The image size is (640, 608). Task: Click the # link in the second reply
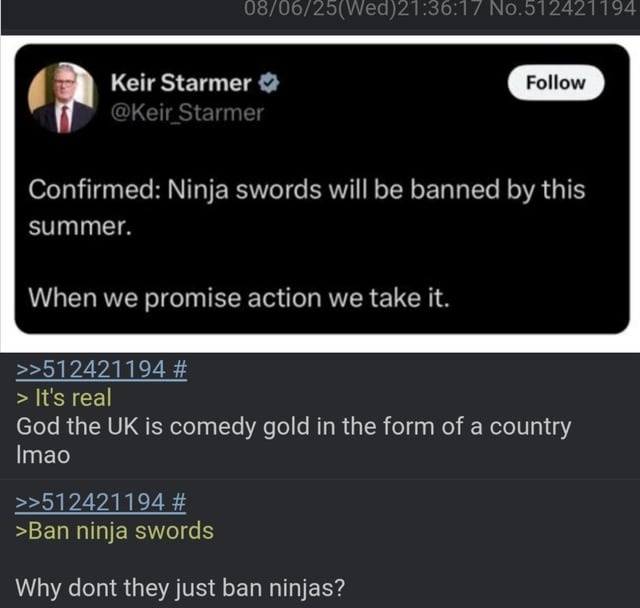coord(179,501)
